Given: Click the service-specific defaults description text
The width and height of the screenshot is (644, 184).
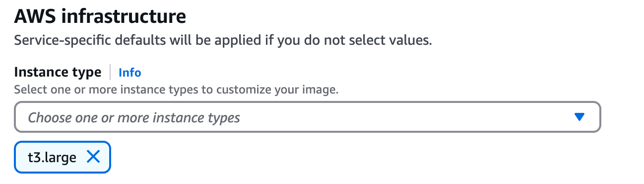Looking at the screenshot, I should [x=223, y=40].
